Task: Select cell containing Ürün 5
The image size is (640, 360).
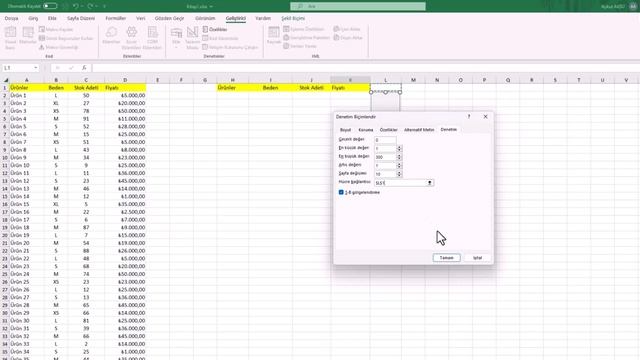Action: (27, 127)
